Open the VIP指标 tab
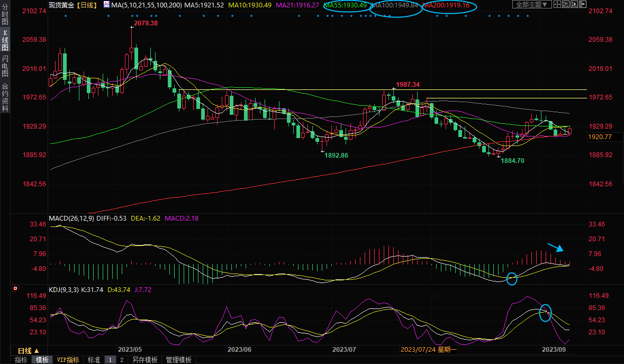Screen dimensions: 624x364 68,360
